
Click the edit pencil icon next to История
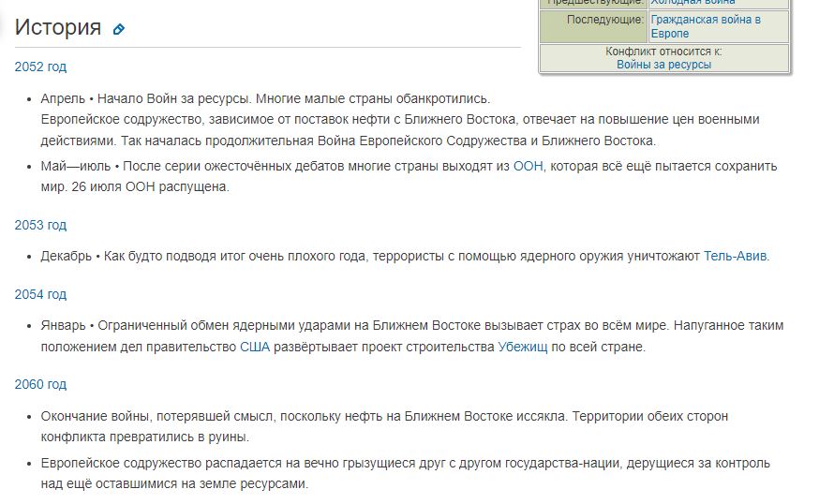pyautogui.click(x=119, y=29)
